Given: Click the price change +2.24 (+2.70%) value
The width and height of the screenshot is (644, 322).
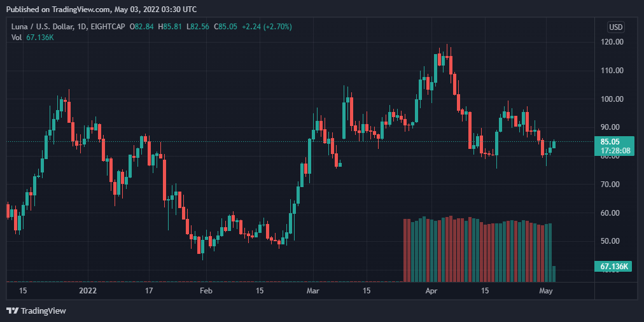Looking at the screenshot, I should (x=267, y=27).
